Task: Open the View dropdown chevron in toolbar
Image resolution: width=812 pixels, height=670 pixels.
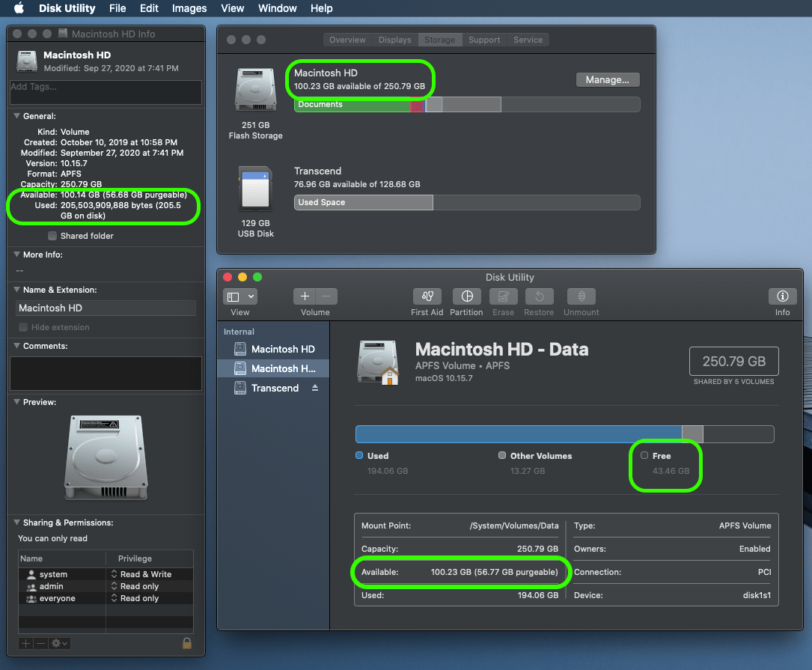Action: (251, 297)
